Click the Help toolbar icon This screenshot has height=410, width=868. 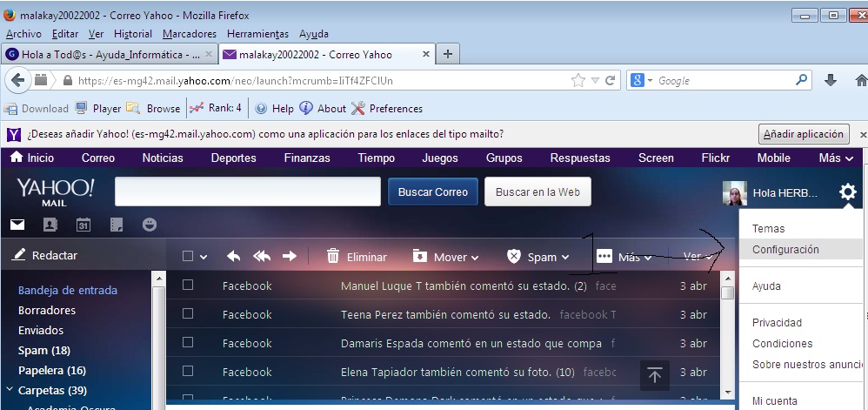(274, 109)
